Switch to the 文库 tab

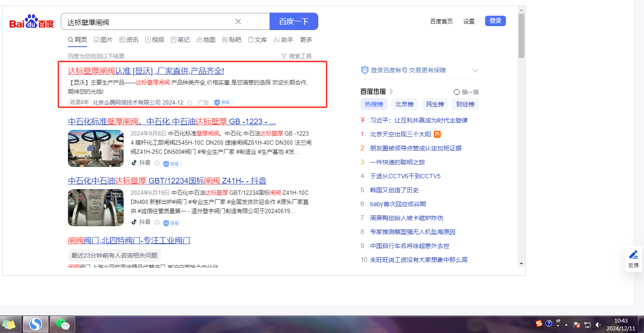257,40
